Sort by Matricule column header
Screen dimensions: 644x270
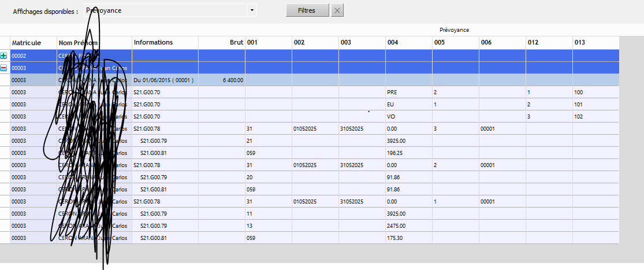point(33,43)
